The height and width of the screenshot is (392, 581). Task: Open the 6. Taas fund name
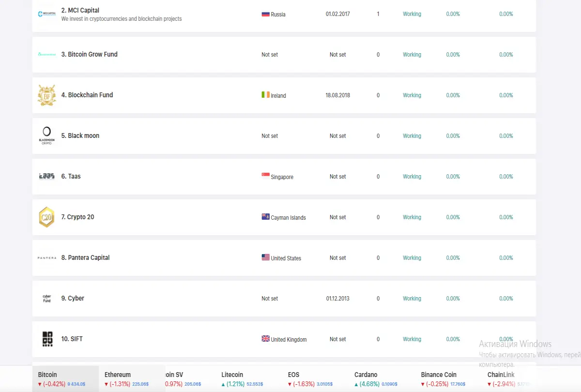pyautogui.click(x=71, y=176)
